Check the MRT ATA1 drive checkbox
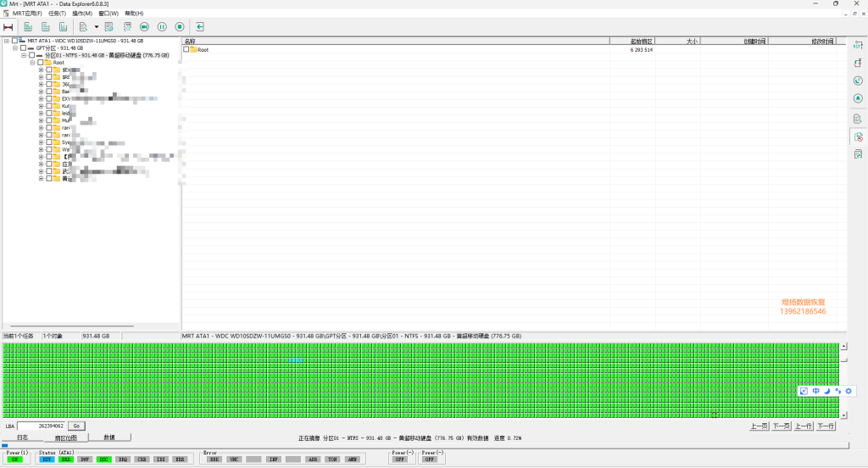This screenshot has width=868, height=468. [x=14, y=41]
